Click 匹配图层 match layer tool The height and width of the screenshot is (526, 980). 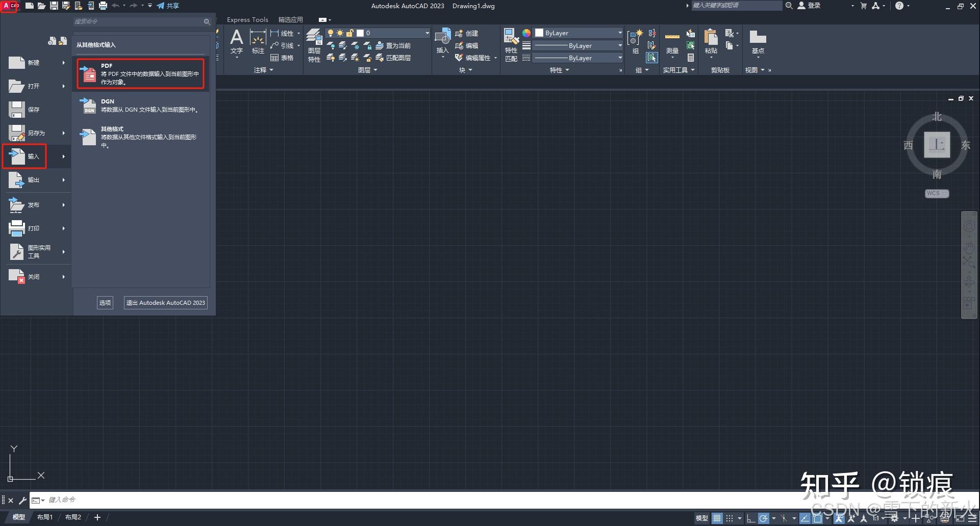(x=393, y=58)
